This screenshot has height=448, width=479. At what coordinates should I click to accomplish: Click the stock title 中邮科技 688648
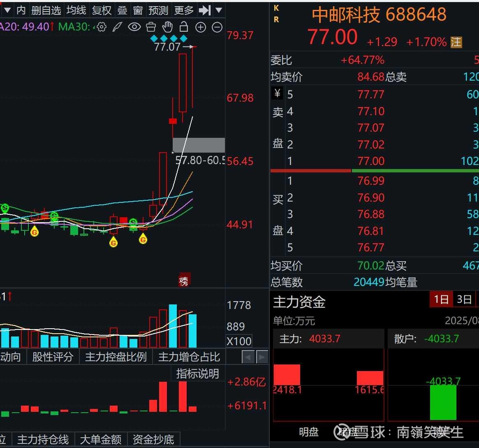[379, 14]
